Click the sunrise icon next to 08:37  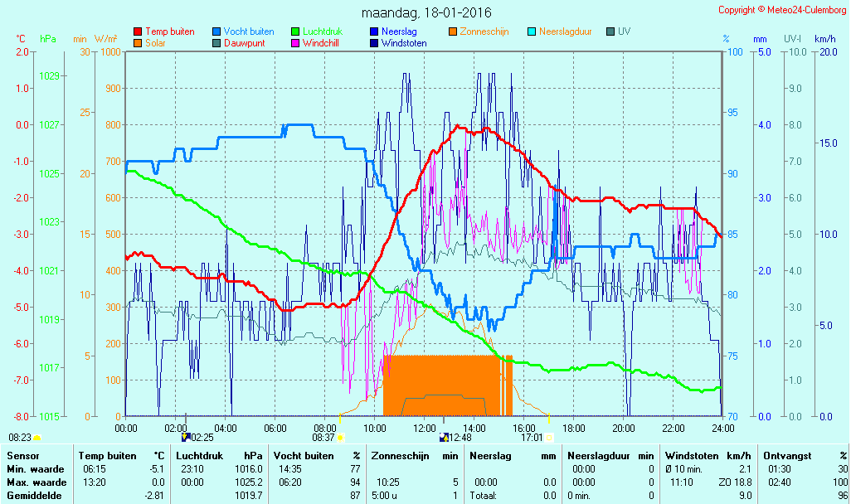pos(340,438)
